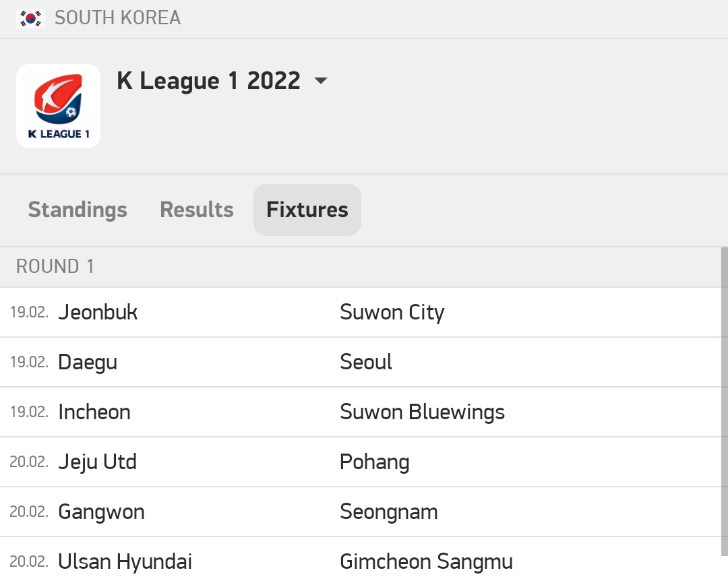728x583 pixels.
Task: Select the Fixtures tab
Action: [307, 210]
